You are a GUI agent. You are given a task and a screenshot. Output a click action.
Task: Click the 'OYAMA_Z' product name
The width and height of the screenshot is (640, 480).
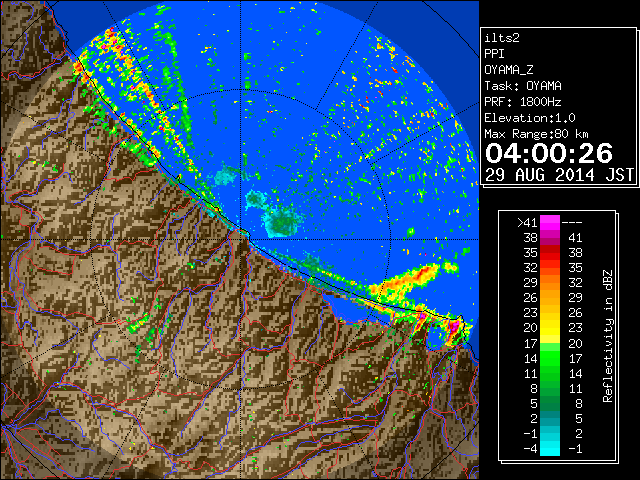pos(509,70)
